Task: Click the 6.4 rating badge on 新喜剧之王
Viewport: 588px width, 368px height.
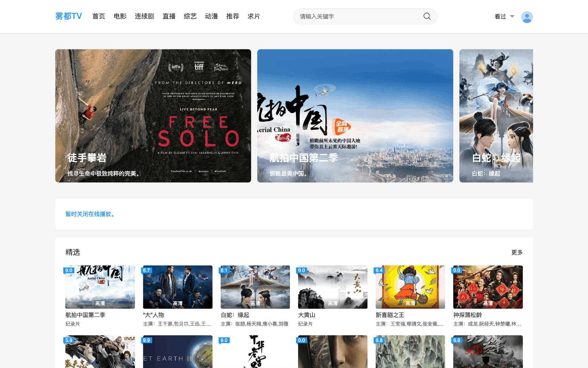Action: (379, 270)
